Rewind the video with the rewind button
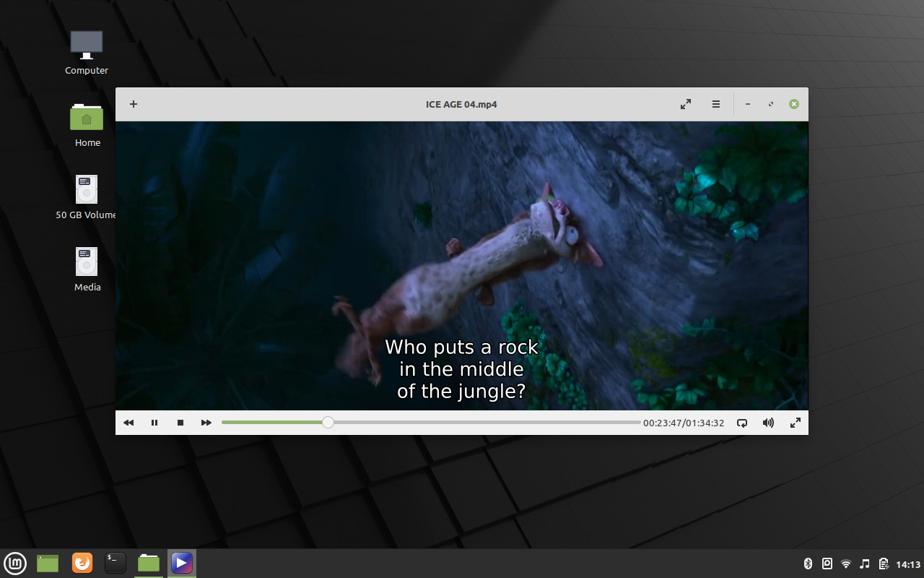This screenshot has height=578, width=924. pyautogui.click(x=128, y=423)
